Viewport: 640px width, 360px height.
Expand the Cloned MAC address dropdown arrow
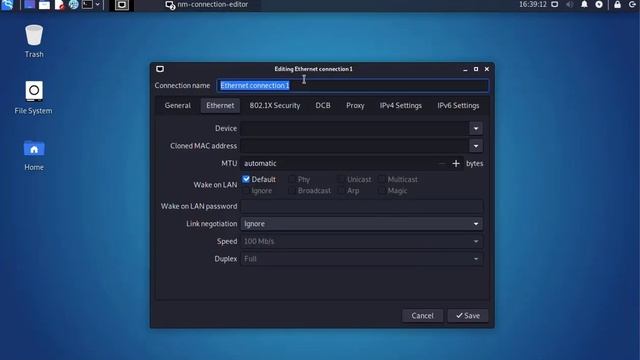(476, 146)
